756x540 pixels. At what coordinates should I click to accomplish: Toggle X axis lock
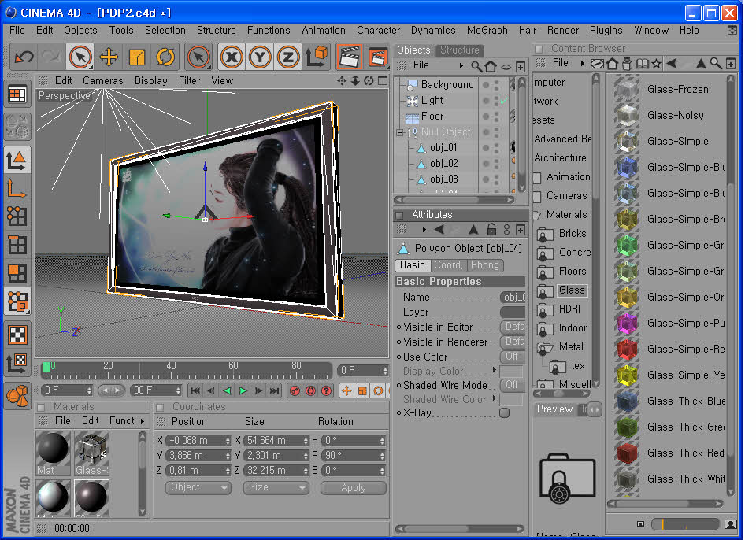(232, 57)
